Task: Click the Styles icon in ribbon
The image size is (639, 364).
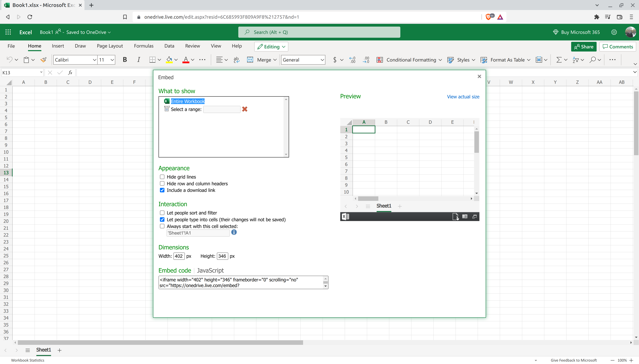Action: point(451,60)
